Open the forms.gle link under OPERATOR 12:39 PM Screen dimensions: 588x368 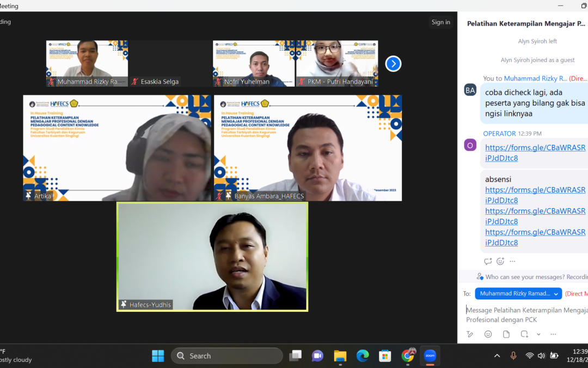pyautogui.click(x=535, y=153)
